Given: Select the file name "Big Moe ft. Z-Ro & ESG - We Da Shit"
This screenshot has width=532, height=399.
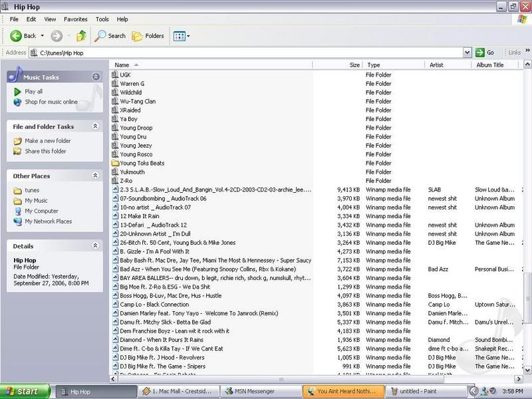Looking at the screenshot, I should coord(165,287).
